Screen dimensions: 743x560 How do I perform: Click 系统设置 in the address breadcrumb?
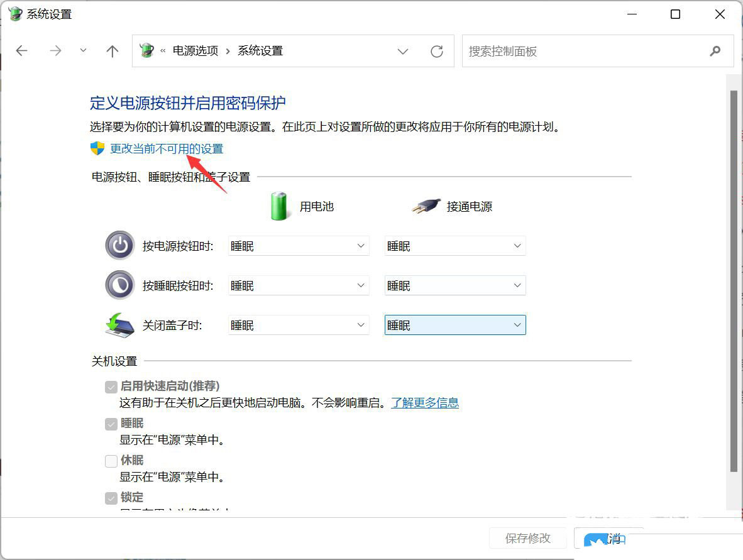pyautogui.click(x=260, y=50)
